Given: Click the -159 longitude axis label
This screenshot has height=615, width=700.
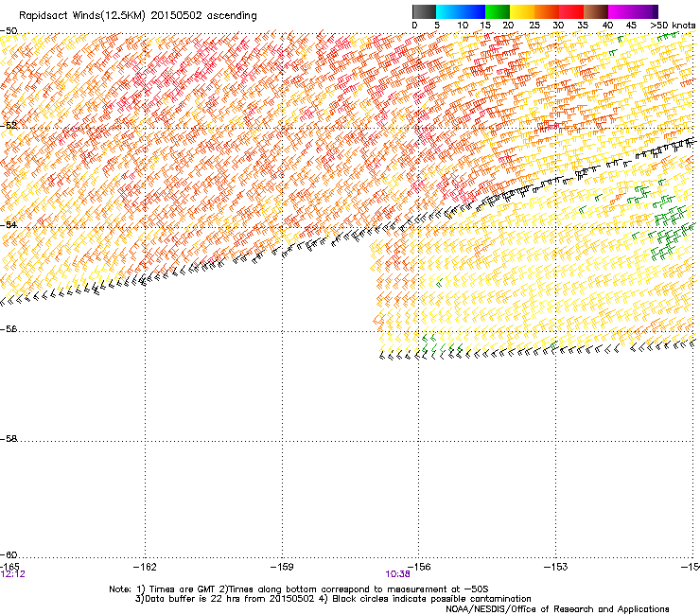Looking at the screenshot, I should point(282,567).
